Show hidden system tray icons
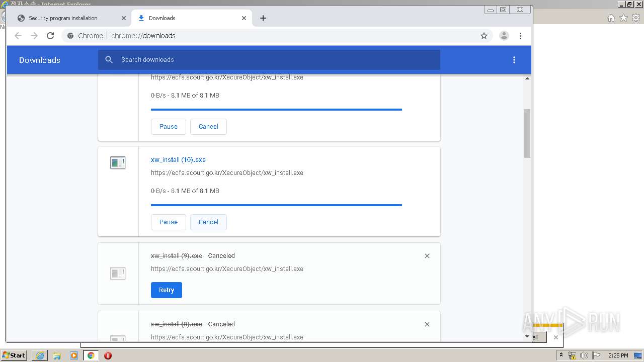Image resolution: width=644 pixels, height=362 pixels. 561,355
